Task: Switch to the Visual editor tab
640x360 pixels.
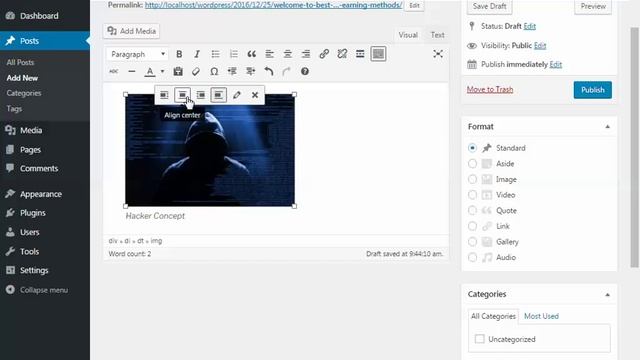Action: click(408, 35)
